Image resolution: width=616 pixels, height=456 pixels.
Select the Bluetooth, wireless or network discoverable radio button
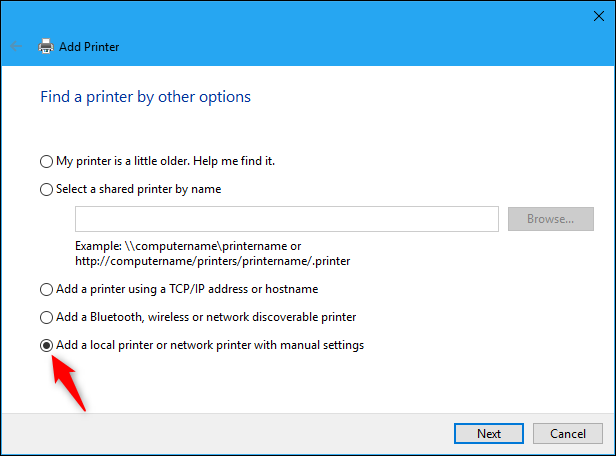46,317
